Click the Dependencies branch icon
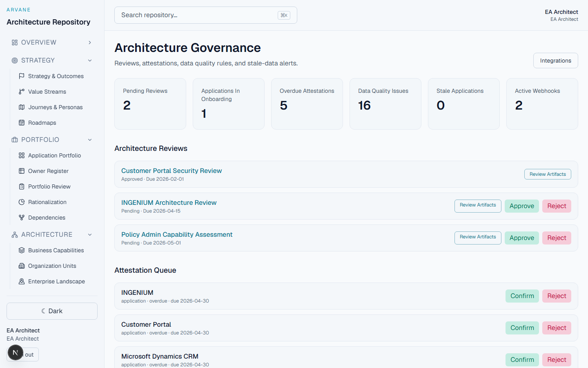Screen dimensions: 588x368 22,218
